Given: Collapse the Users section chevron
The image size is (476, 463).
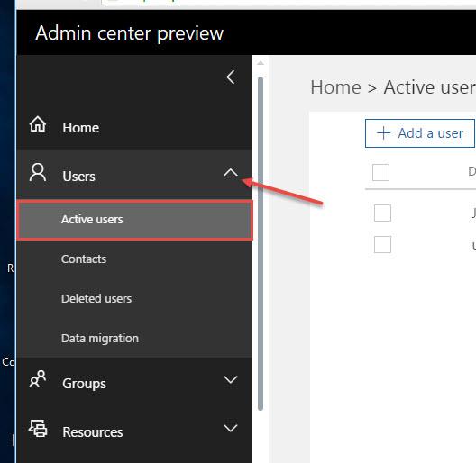Looking at the screenshot, I should tap(231, 173).
